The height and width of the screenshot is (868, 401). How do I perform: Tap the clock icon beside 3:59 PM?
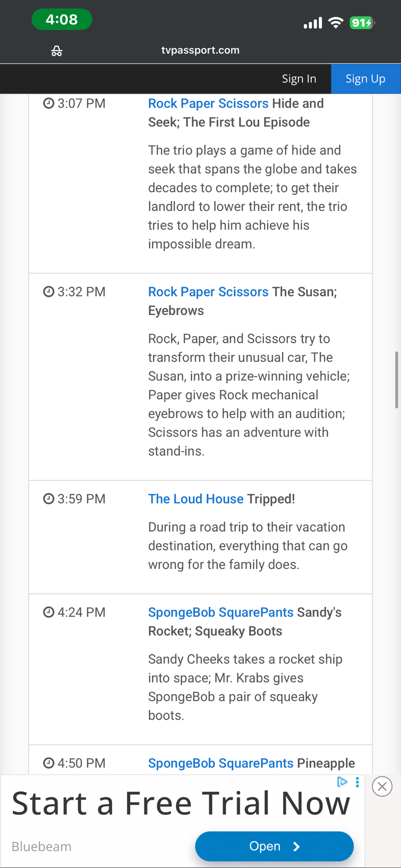pyautogui.click(x=49, y=499)
